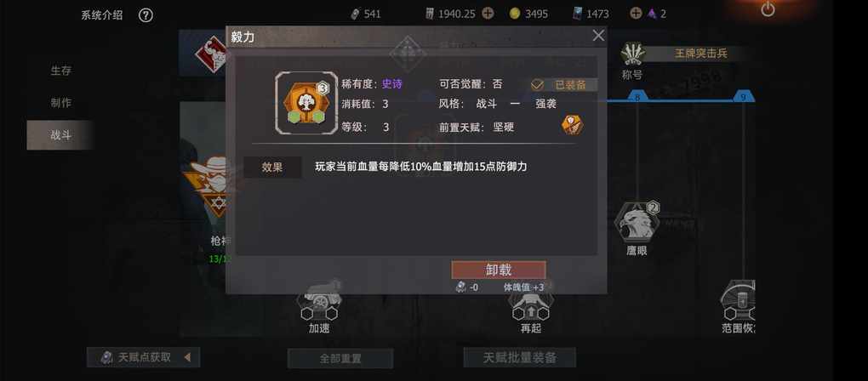The width and height of the screenshot is (868, 381).
Task: Close the 毅力 talent dialog
Action: 598,36
